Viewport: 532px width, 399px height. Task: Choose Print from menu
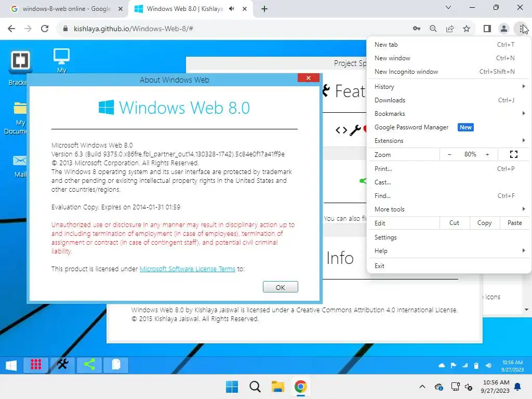[x=449, y=169]
